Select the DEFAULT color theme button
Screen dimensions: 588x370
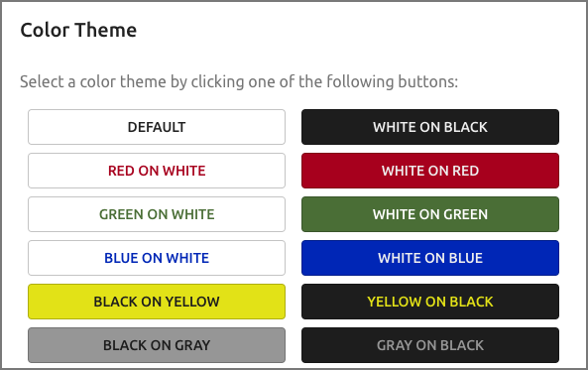click(157, 127)
